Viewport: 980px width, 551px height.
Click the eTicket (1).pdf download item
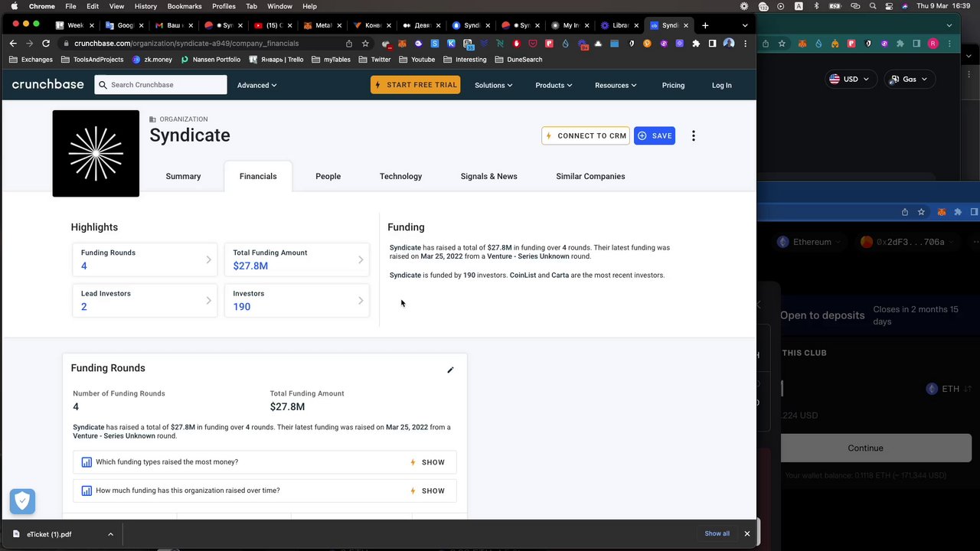(49, 534)
